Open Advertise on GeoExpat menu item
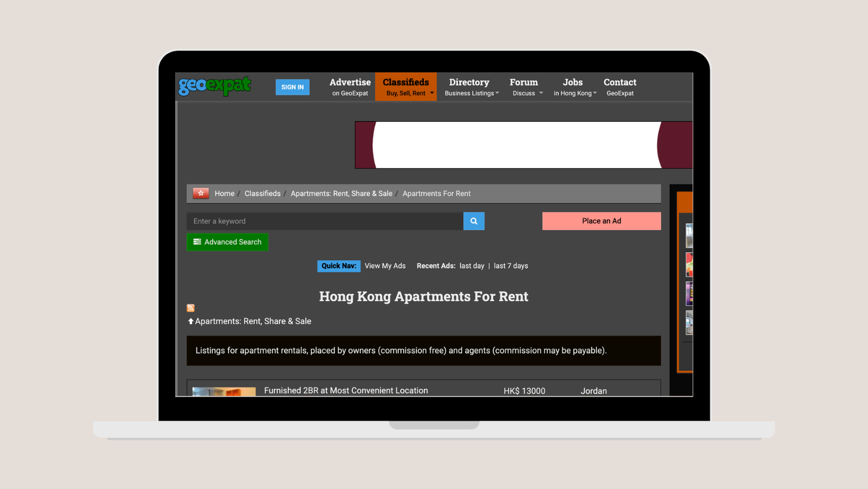 (x=350, y=87)
